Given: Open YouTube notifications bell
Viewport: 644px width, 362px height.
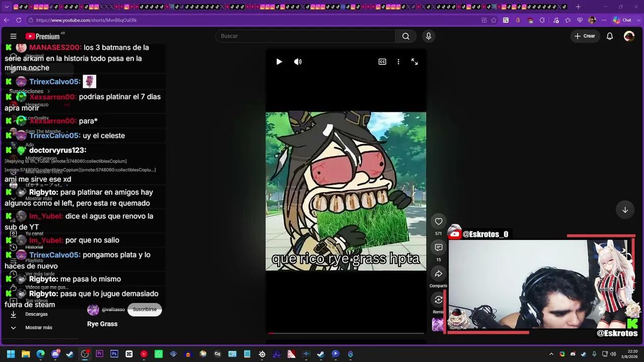Looking at the screenshot, I should click(x=610, y=36).
